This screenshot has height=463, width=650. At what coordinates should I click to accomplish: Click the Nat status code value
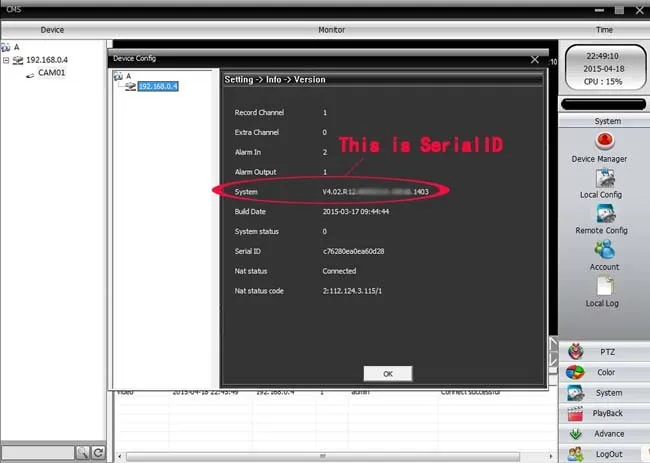352,291
